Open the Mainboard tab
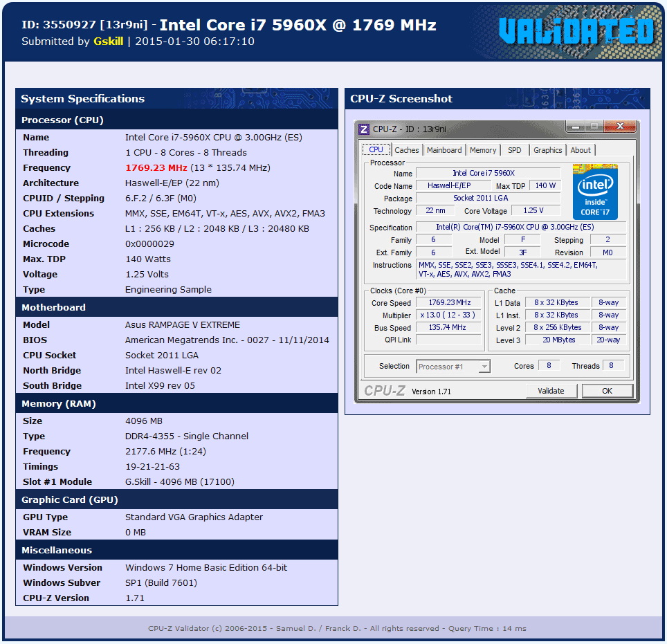Screen dimensions: 667x644 [x=444, y=150]
